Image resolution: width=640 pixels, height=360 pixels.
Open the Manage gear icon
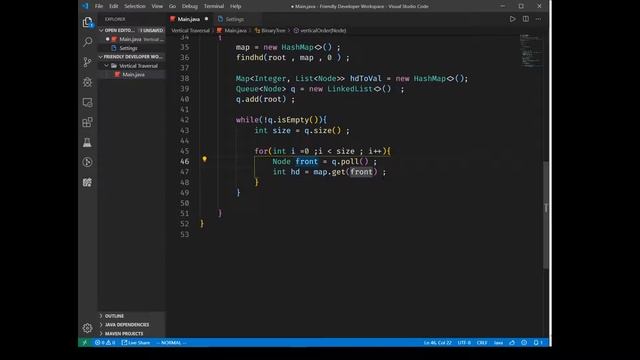[87, 328]
